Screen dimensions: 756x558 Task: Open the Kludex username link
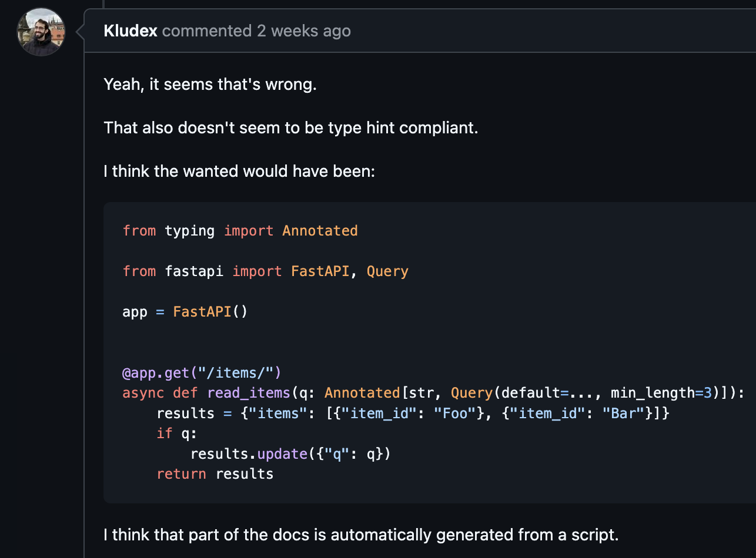(x=131, y=31)
